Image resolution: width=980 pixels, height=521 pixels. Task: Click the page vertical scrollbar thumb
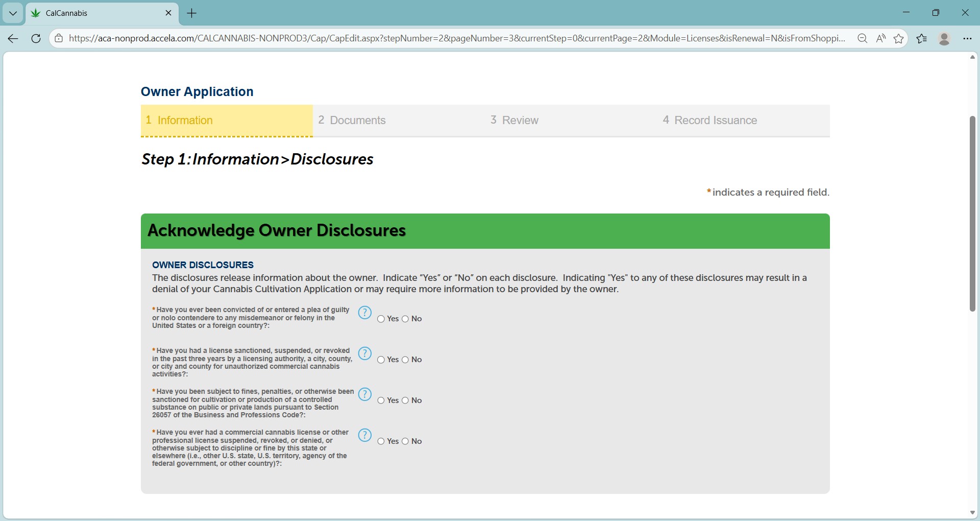point(972,214)
